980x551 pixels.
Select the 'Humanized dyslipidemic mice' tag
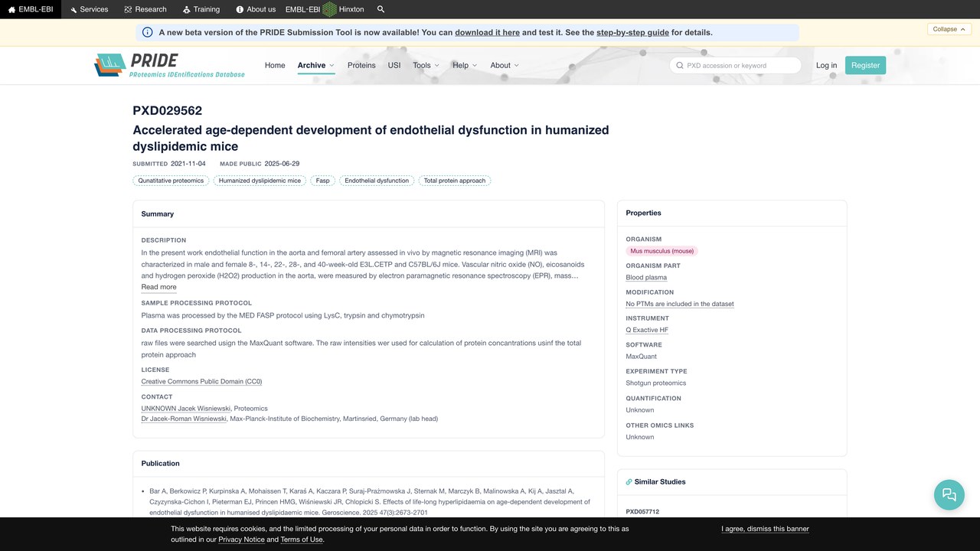click(260, 181)
